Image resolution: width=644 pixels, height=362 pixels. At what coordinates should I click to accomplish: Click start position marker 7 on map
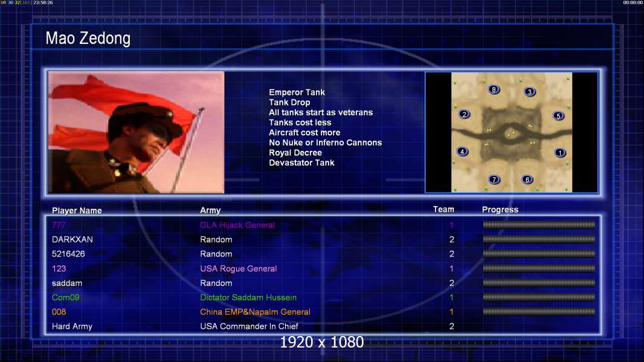click(x=494, y=179)
